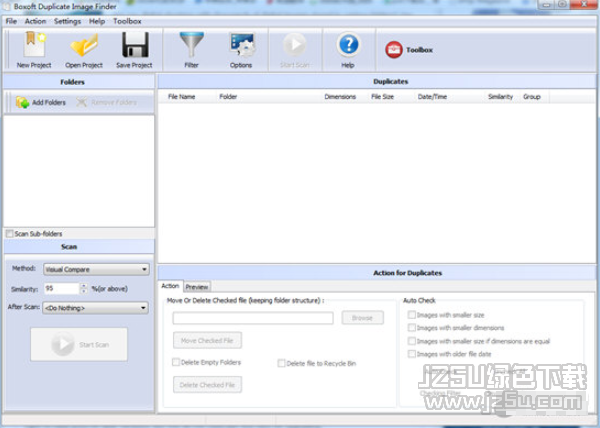Check Images with smaller size if dimensions equal

coord(412,341)
